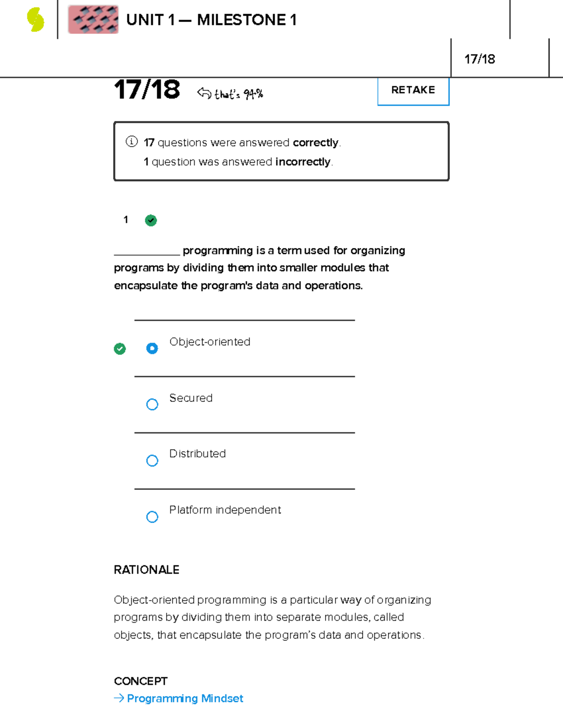Click the reply arrow beside that's 94%

point(204,93)
